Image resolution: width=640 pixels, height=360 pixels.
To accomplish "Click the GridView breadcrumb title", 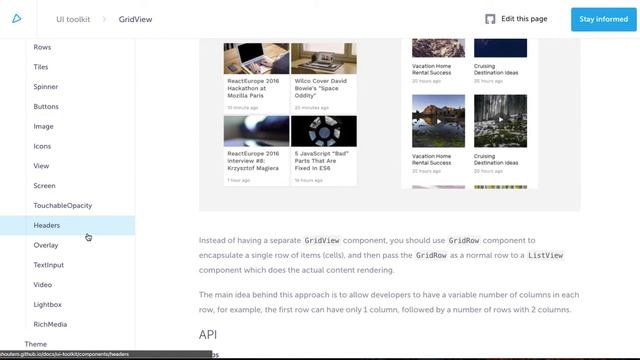I will pyautogui.click(x=135, y=19).
